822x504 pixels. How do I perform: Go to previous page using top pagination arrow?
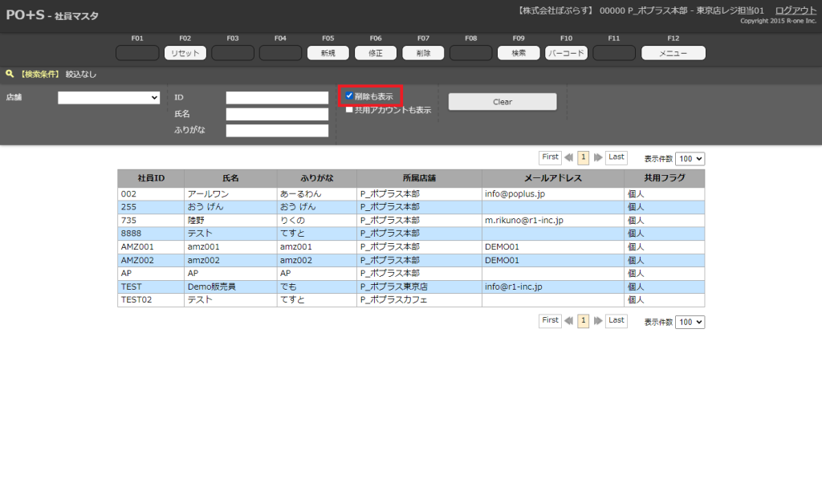click(569, 158)
